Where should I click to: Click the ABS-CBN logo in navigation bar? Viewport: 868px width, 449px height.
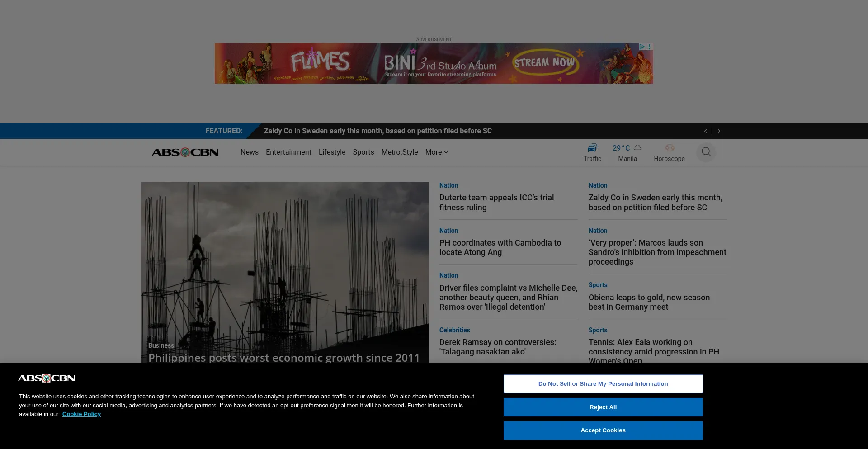point(185,152)
